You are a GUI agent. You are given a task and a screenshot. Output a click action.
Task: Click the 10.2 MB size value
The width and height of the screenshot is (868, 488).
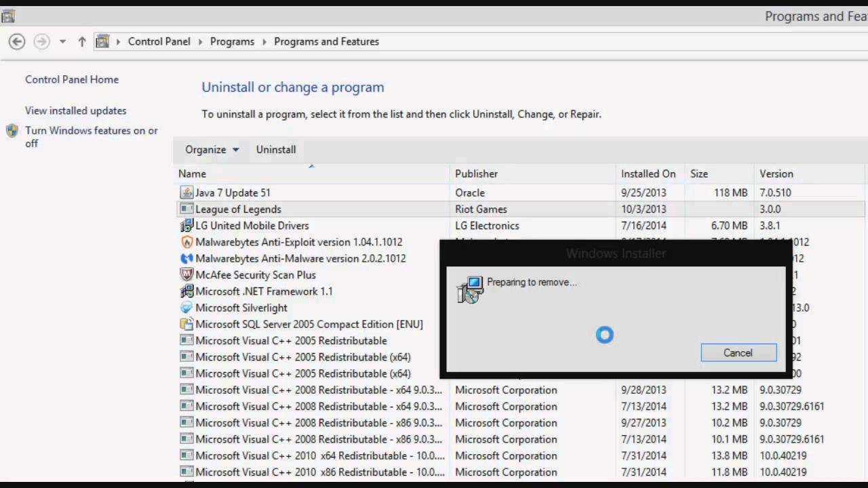[x=729, y=423]
